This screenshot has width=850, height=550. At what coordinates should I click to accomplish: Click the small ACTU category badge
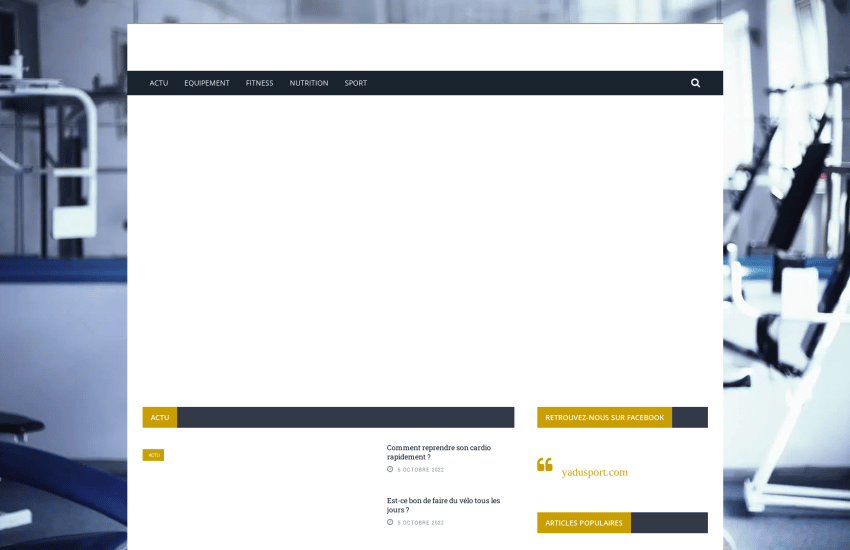[153, 455]
